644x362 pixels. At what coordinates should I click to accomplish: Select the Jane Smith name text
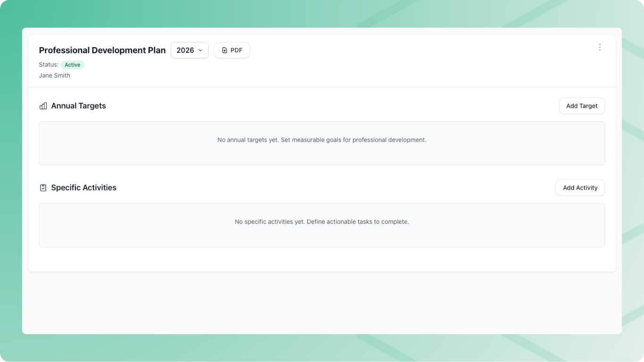click(x=54, y=75)
